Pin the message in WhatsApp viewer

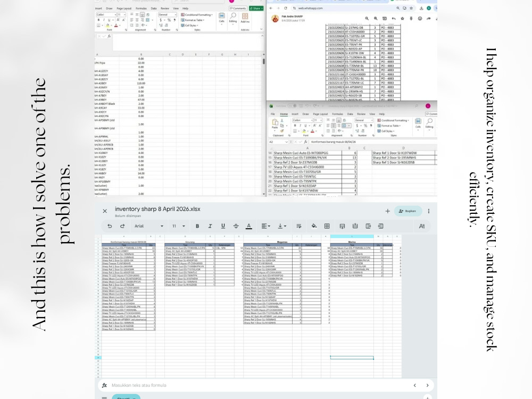(x=411, y=19)
